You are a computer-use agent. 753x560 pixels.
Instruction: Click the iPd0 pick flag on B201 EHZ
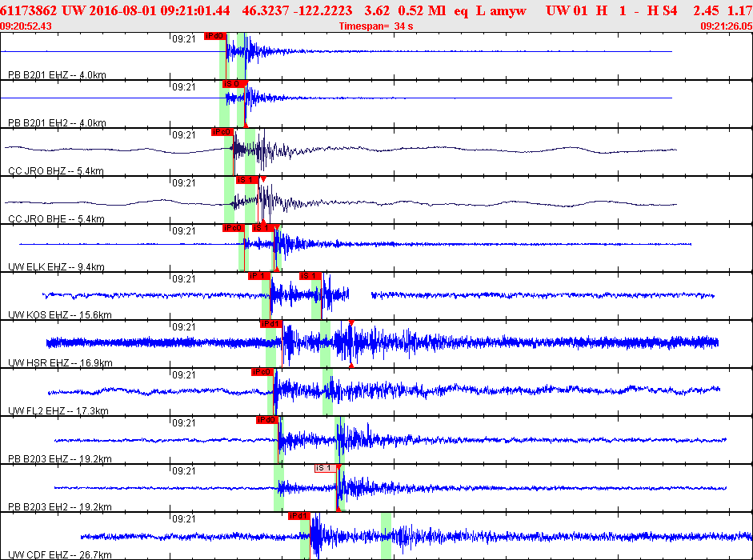pos(214,36)
